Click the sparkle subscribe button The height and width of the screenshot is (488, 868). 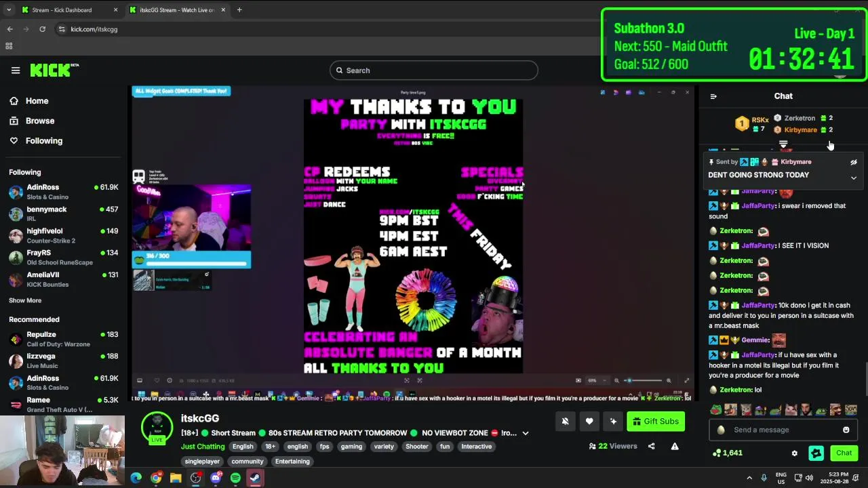point(613,422)
